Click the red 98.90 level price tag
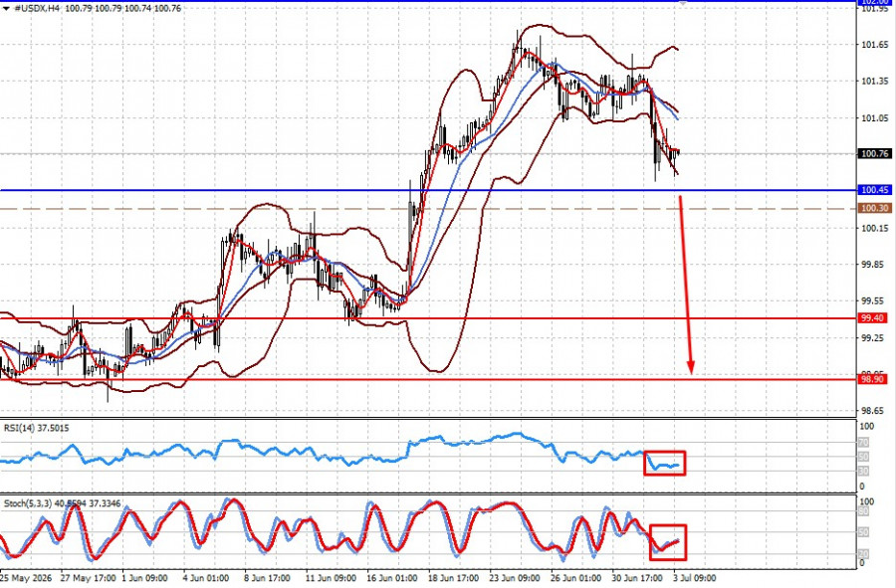This screenshot has height=588, width=896. 872,379
